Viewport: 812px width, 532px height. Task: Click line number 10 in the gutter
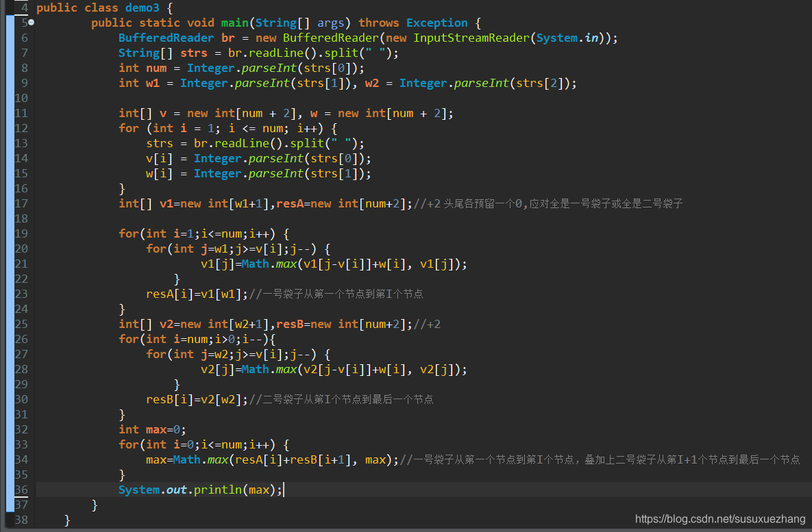pyautogui.click(x=21, y=98)
